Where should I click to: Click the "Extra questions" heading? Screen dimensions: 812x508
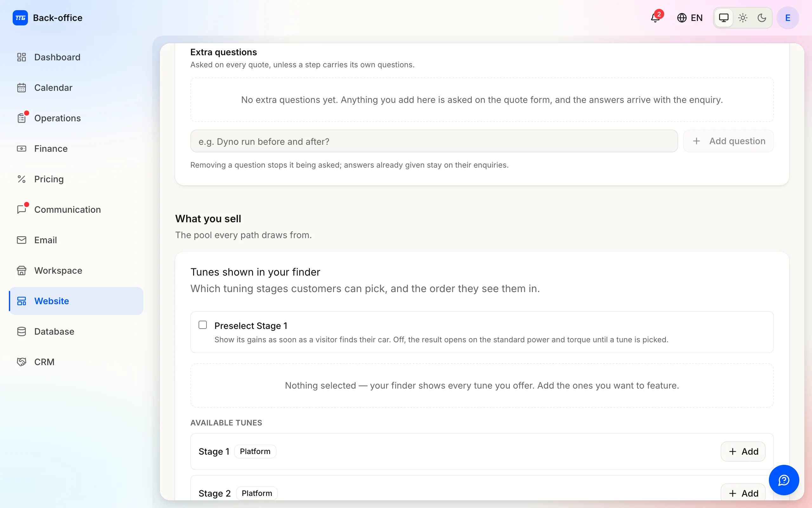pos(224,52)
